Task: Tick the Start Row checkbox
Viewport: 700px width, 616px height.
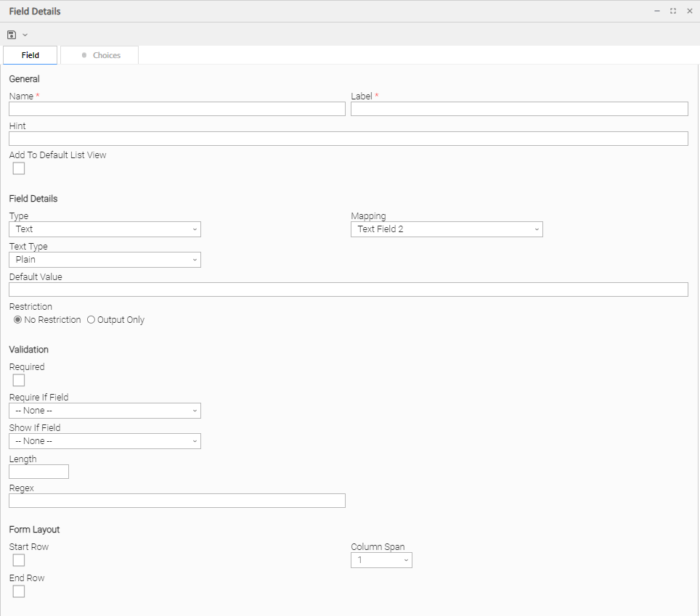Action: click(19, 560)
